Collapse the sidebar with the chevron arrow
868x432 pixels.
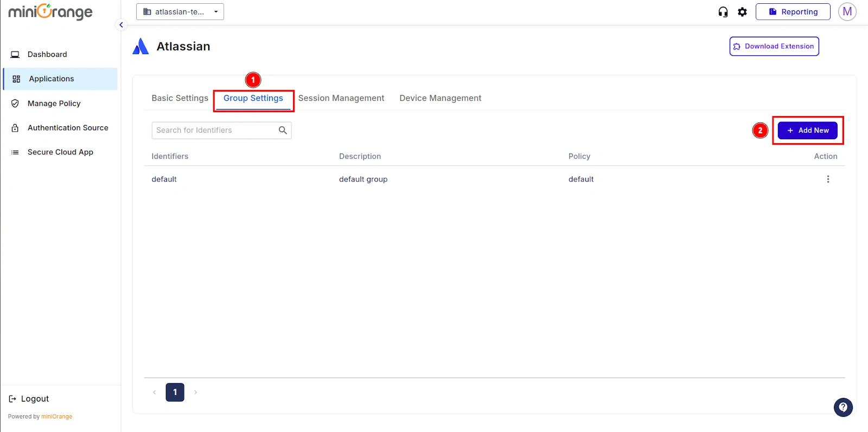click(121, 25)
